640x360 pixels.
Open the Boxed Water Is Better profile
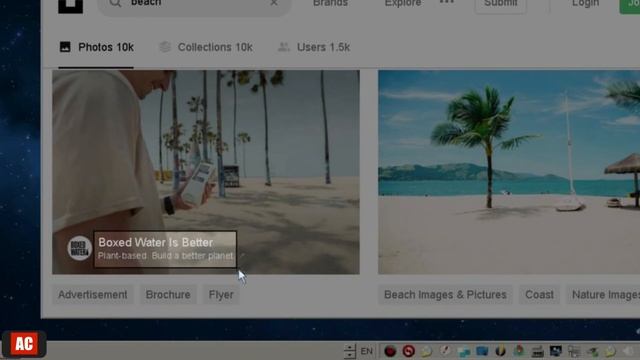tap(156, 242)
